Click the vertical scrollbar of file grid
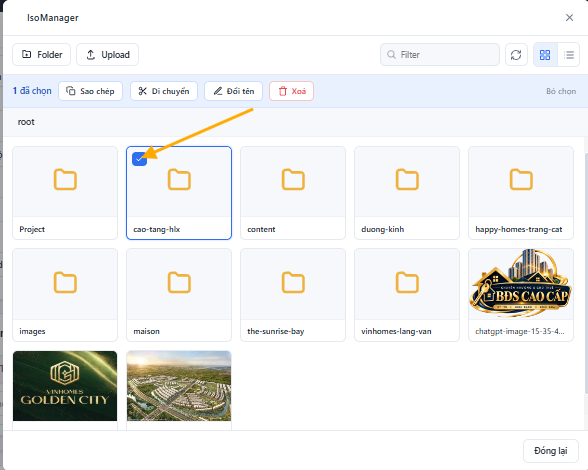This screenshot has height=470, width=588. (x=586, y=273)
